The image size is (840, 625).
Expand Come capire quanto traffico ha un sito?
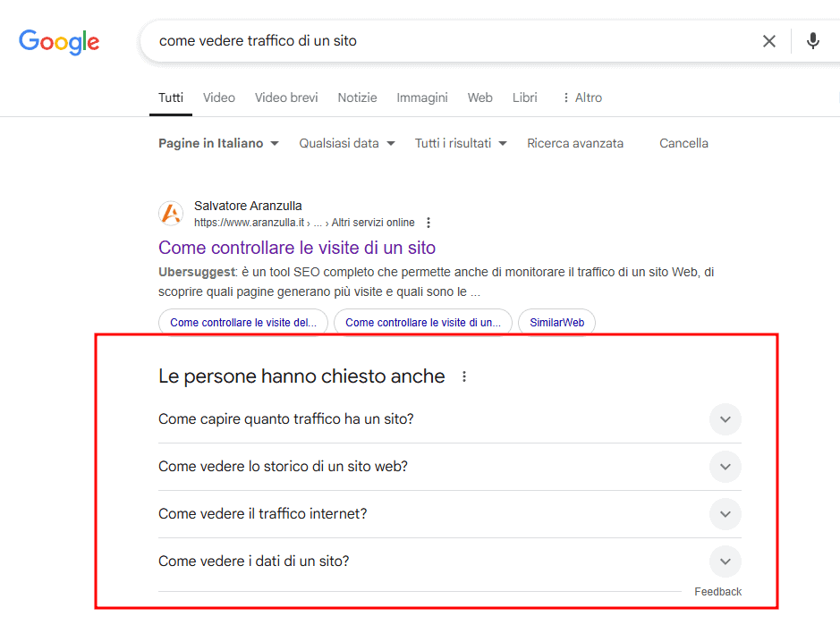[x=449, y=419]
